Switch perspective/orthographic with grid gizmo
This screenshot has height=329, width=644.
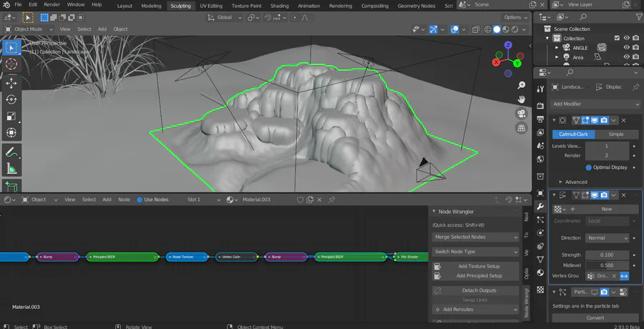click(x=521, y=128)
